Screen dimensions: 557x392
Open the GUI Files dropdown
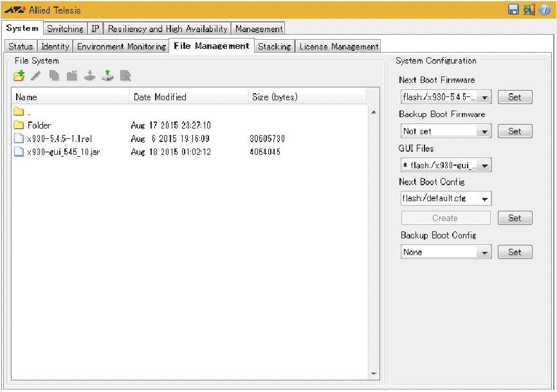point(484,166)
